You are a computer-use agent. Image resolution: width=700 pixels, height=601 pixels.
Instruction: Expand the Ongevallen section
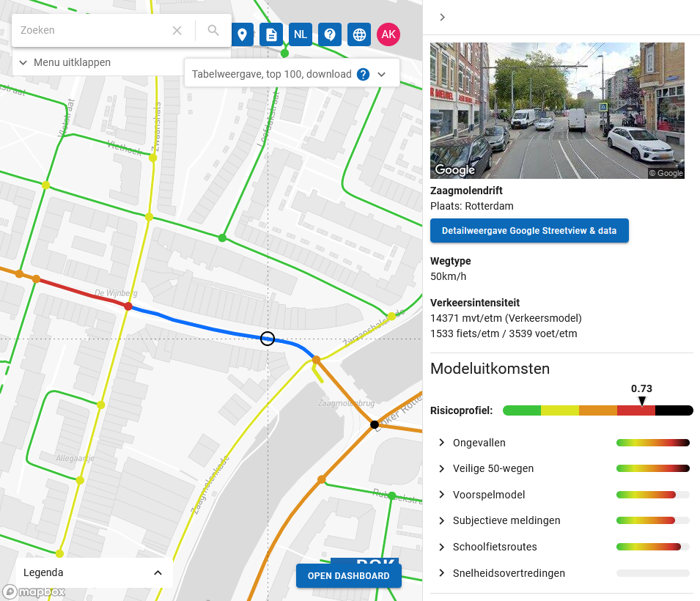441,443
